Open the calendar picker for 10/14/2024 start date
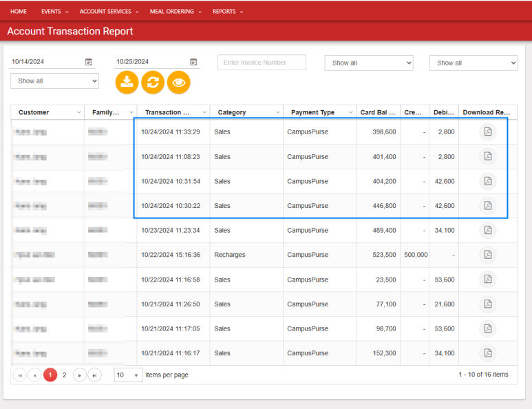Image resolution: width=532 pixels, height=409 pixels. (89, 62)
